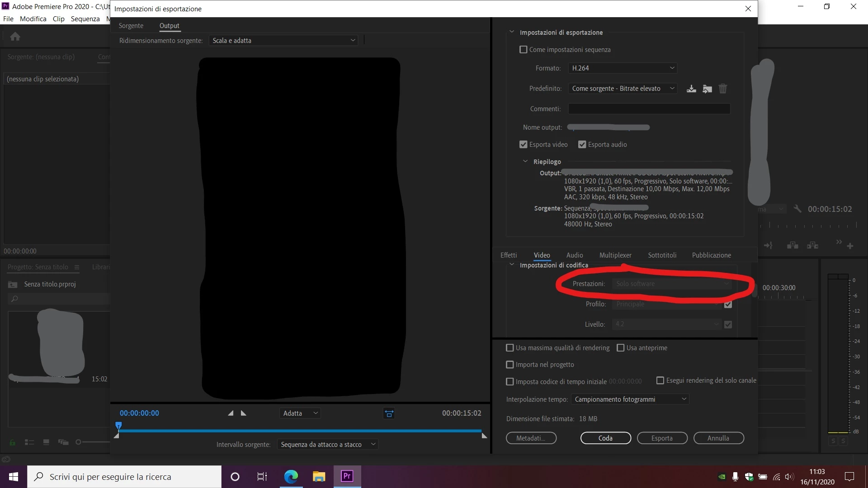This screenshot has height=488, width=868.
Task: Switch to the Sorgente tab
Action: pyautogui.click(x=131, y=26)
